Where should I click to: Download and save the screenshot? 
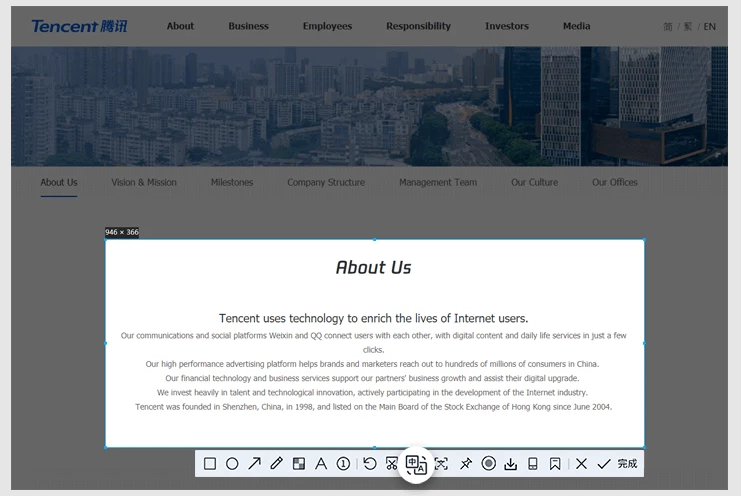(511, 464)
